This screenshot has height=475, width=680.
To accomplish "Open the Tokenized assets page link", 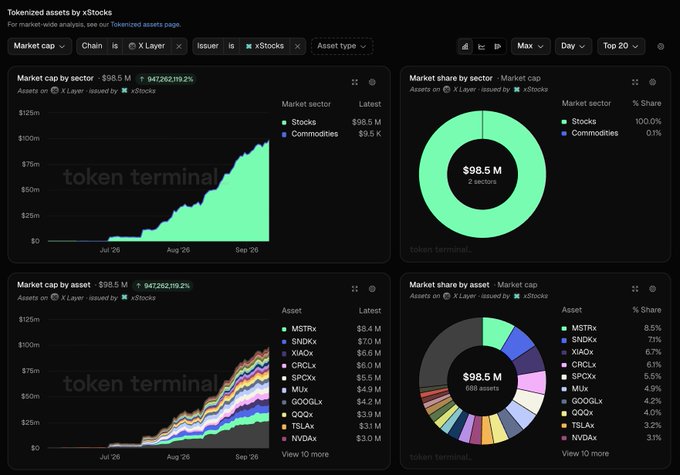I will [x=145, y=24].
